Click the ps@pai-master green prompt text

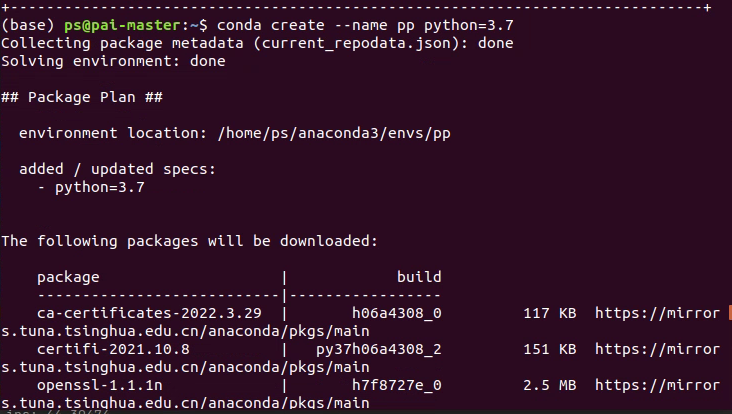point(122,25)
